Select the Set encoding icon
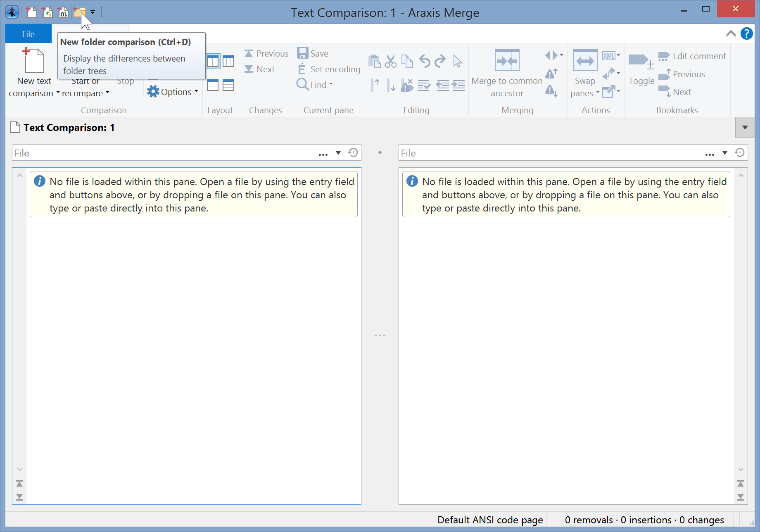 click(302, 69)
